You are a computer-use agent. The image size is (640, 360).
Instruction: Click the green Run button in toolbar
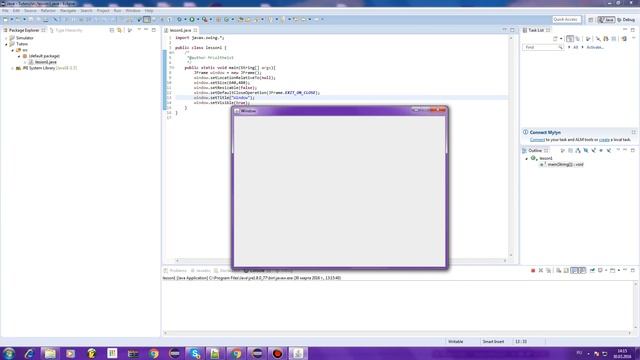pyautogui.click(x=191, y=19)
